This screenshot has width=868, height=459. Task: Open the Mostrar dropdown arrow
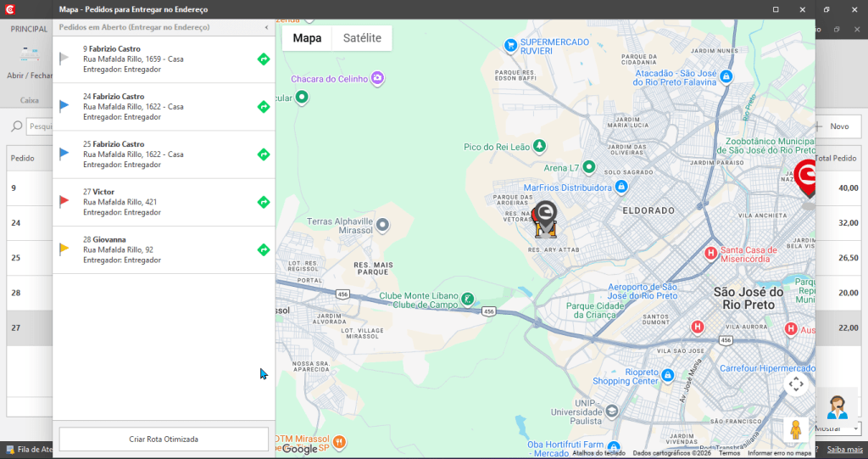click(x=856, y=428)
